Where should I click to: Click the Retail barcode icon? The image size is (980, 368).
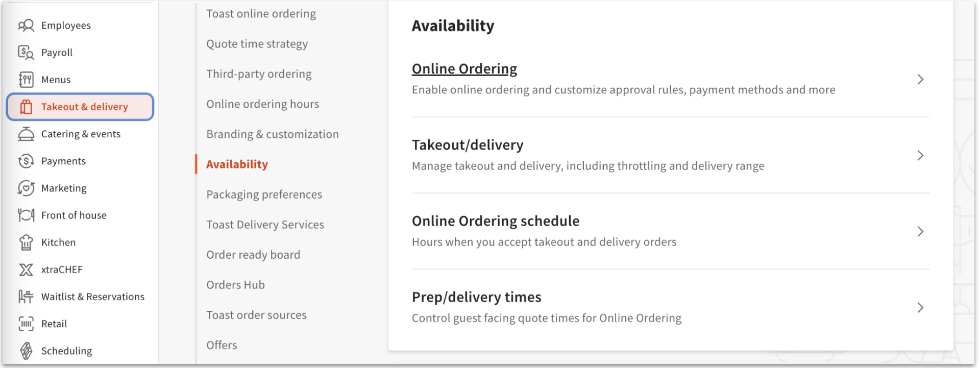pos(26,324)
